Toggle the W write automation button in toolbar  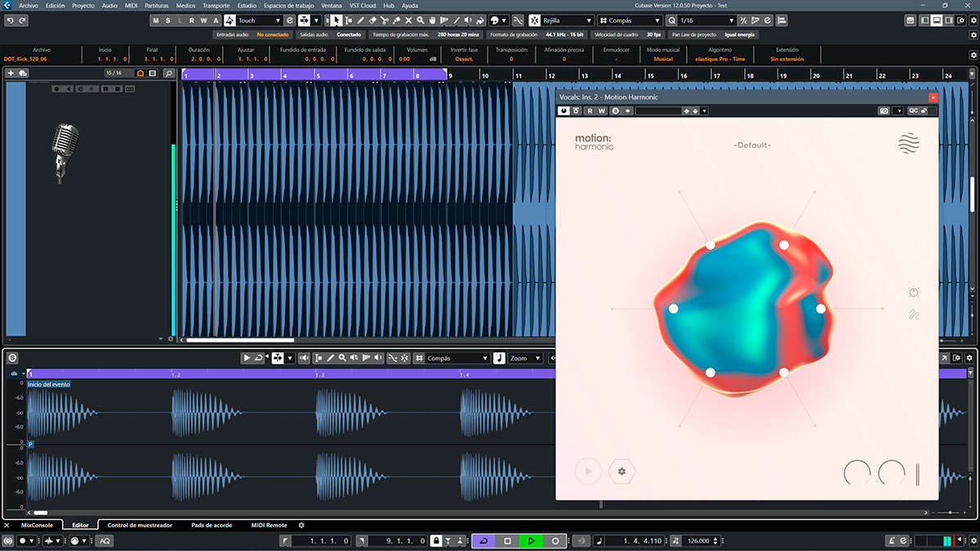coord(204,20)
